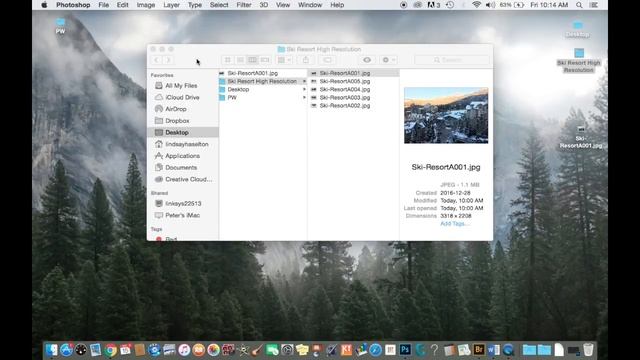640x360 pixels.
Task: Select linksys22513 under Shared
Action: tap(183, 203)
